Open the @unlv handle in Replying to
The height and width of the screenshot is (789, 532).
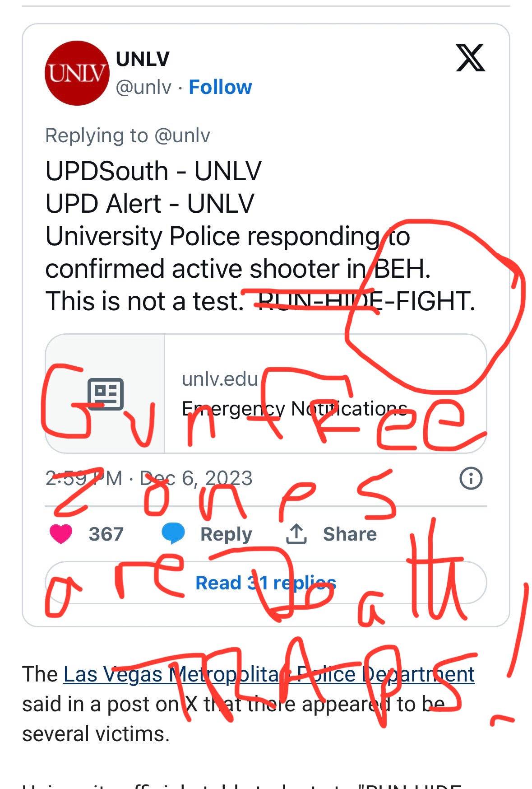pos(182,135)
